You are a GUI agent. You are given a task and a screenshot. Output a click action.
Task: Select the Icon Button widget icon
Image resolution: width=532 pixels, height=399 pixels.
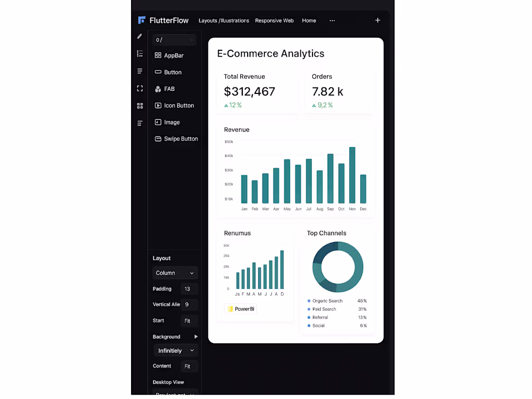click(x=158, y=105)
